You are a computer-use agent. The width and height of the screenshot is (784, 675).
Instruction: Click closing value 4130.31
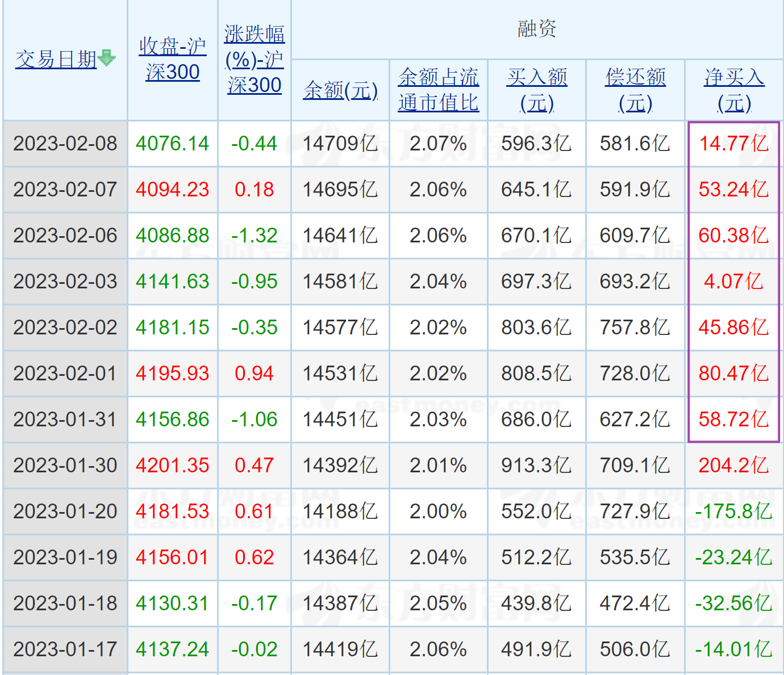(x=173, y=603)
